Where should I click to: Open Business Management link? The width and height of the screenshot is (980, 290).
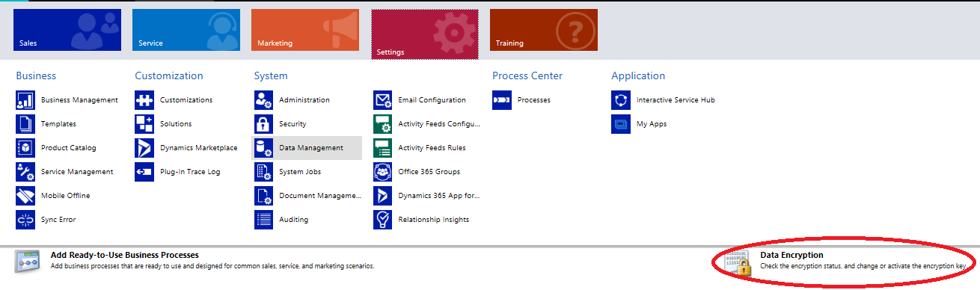(79, 100)
